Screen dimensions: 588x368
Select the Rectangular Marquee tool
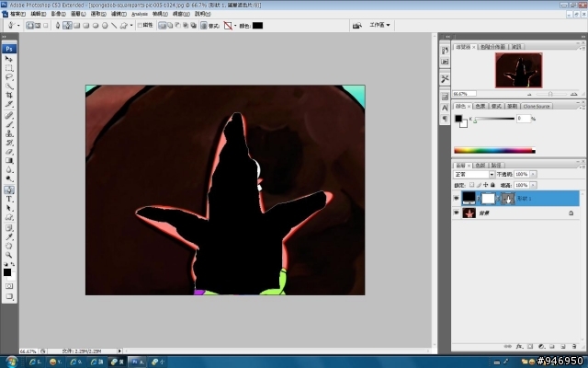9,68
